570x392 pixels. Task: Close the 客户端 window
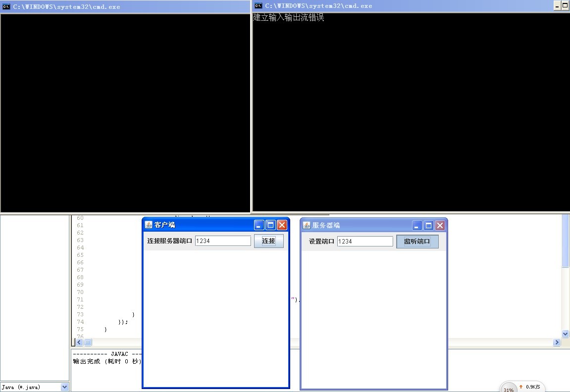pos(282,225)
